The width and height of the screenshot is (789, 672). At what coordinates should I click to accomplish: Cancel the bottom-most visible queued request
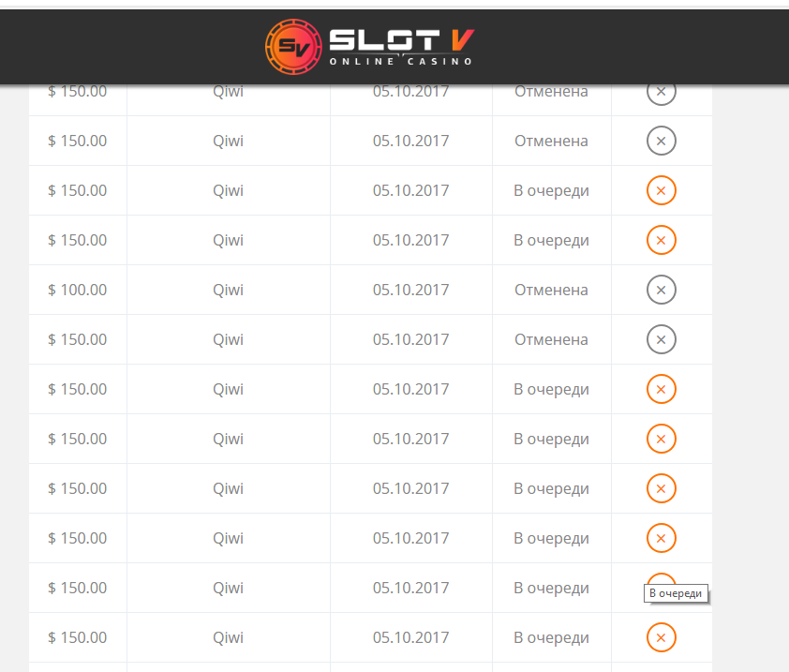pyautogui.click(x=661, y=637)
